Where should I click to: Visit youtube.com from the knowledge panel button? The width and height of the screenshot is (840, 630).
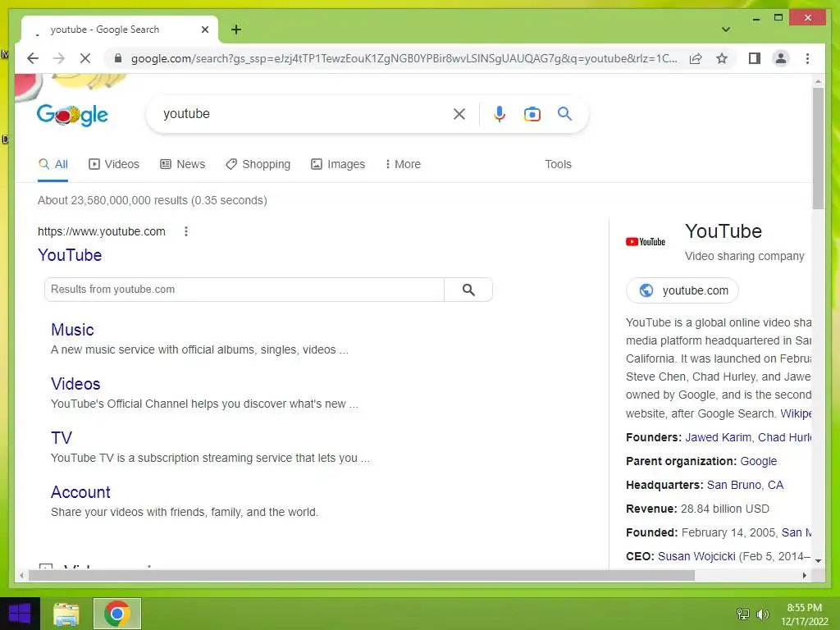(x=682, y=290)
